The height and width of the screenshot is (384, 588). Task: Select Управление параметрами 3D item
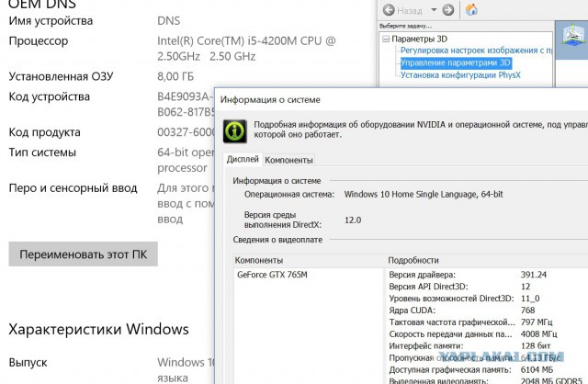point(456,62)
